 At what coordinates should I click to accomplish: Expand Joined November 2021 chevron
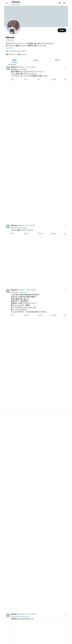click(26, 51)
